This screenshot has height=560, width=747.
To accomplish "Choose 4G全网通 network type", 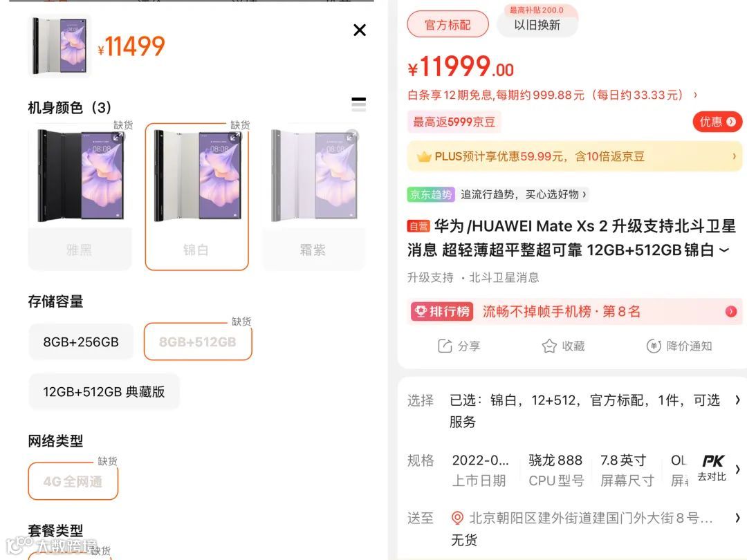I will (73, 481).
